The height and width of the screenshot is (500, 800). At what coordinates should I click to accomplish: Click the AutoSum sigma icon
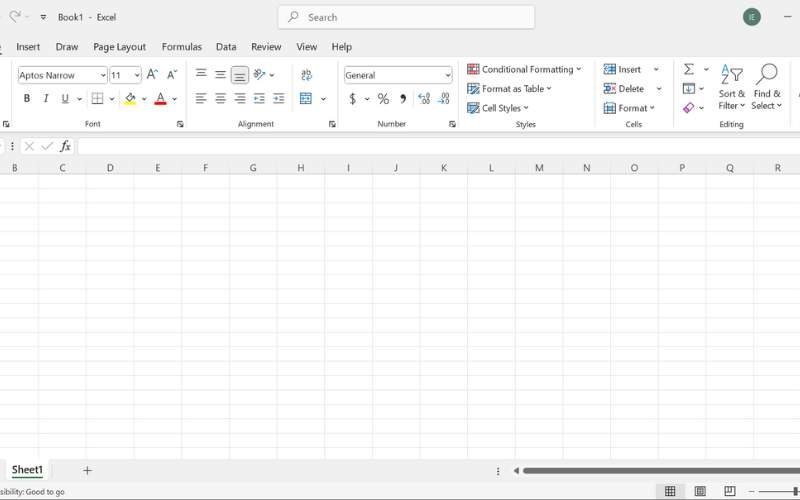tap(689, 69)
